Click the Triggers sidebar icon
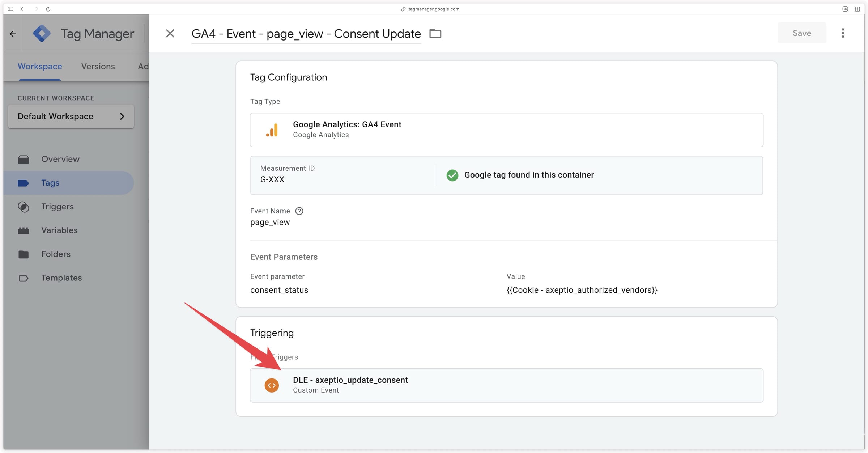Image resolution: width=868 pixels, height=453 pixels. pos(24,207)
